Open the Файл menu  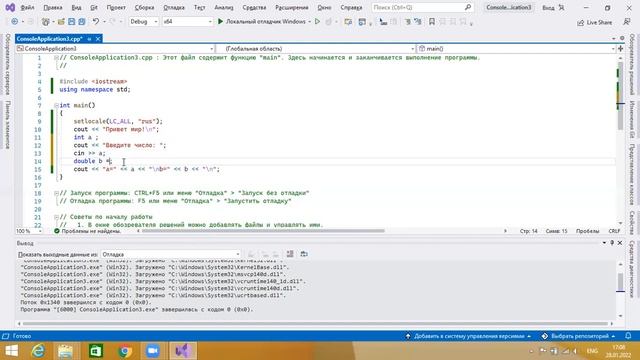(x=27, y=7)
